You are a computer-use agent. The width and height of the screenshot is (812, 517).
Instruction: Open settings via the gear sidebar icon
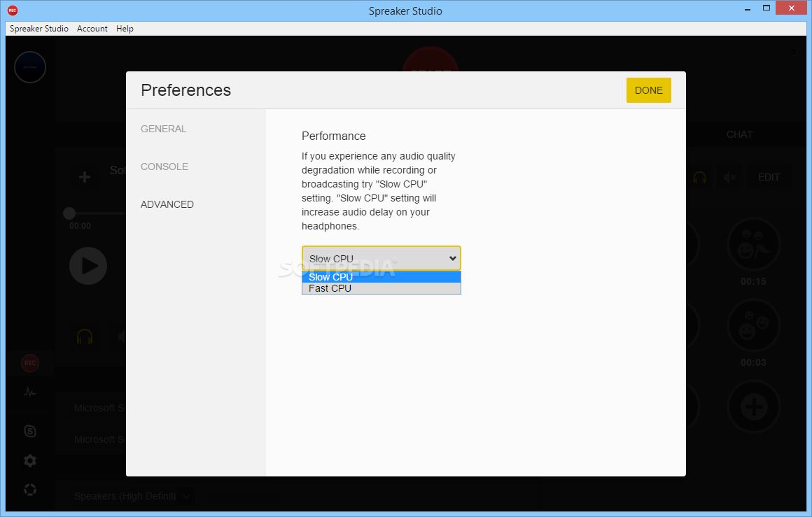(30, 460)
